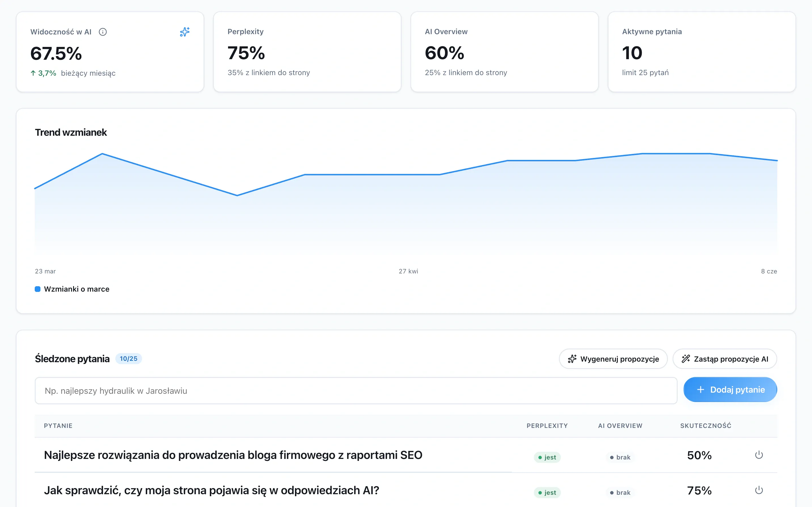Image resolution: width=812 pixels, height=507 pixels.
Task: Click the Aktywne pytania value 10
Action: (x=632, y=53)
